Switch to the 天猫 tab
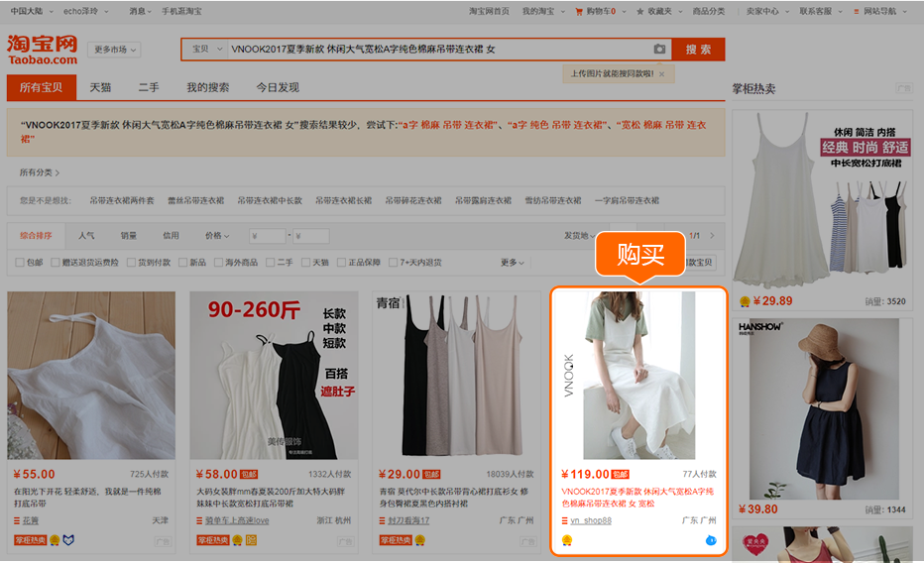This screenshot has width=924, height=563. click(x=100, y=87)
